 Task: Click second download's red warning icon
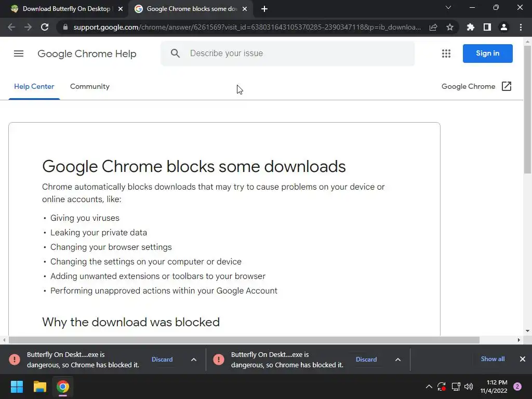(219, 360)
